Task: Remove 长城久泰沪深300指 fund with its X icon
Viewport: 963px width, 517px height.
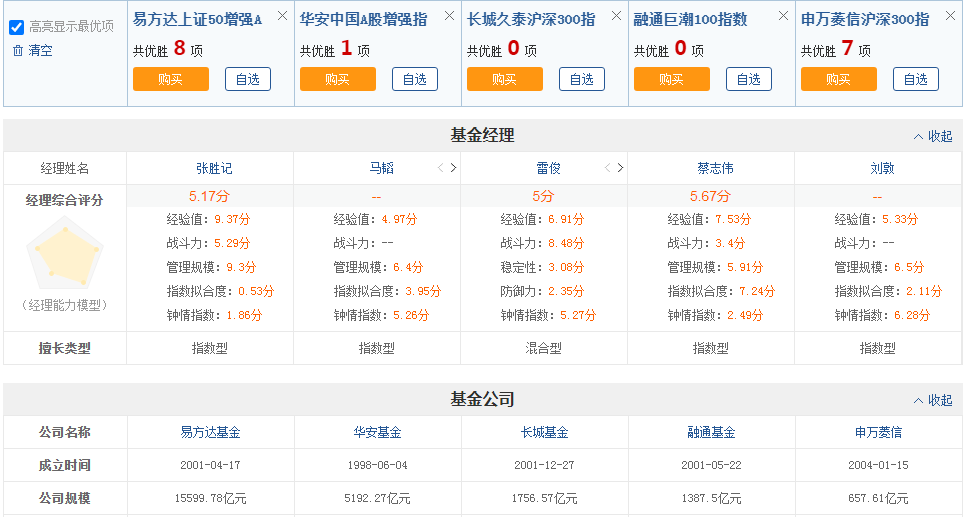Action: point(617,16)
